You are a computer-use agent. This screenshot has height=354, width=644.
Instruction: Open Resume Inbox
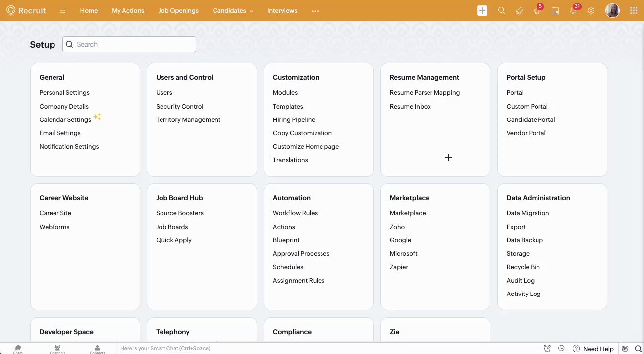[410, 107]
